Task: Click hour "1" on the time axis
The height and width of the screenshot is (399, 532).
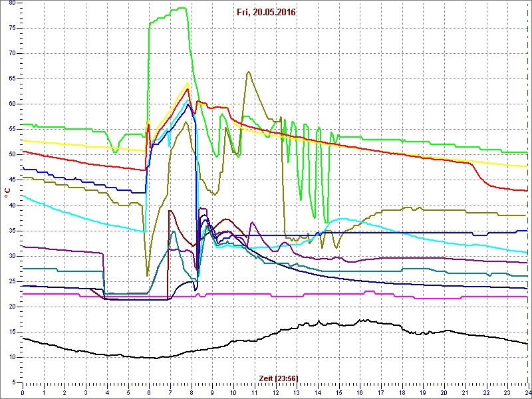Action: click(x=44, y=392)
